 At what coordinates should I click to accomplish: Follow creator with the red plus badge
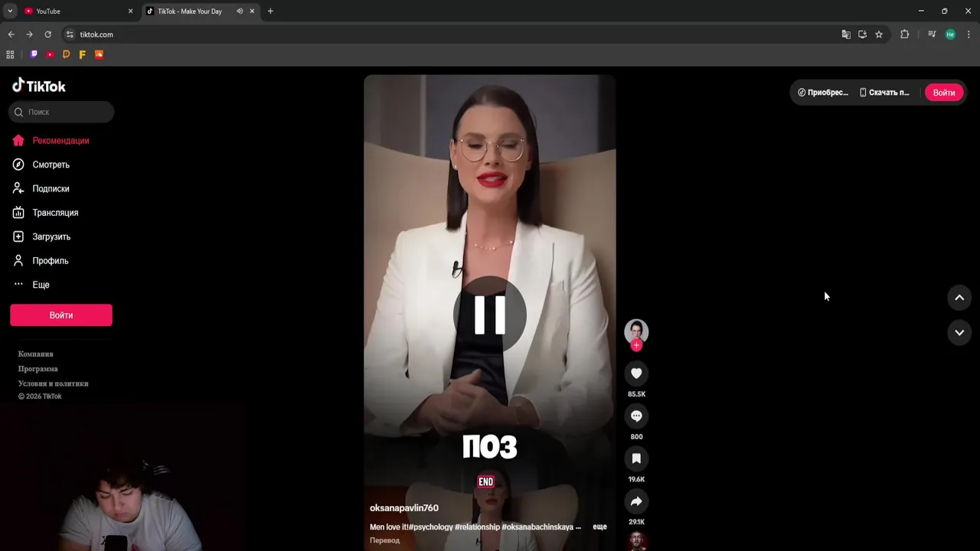pos(636,345)
